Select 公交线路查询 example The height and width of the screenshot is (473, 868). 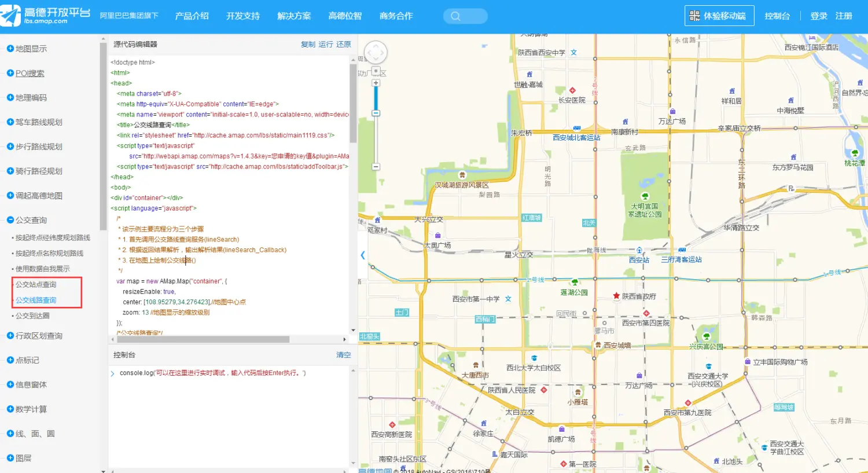click(x=36, y=300)
